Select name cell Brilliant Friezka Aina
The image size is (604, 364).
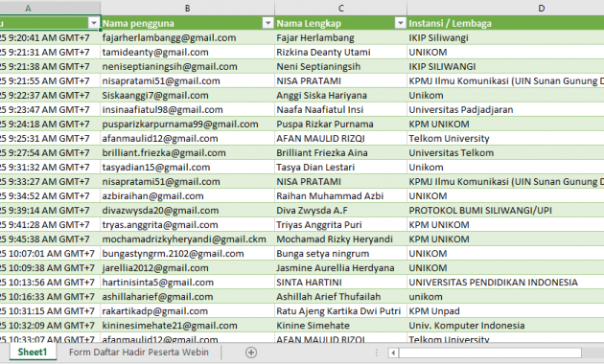click(341, 152)
